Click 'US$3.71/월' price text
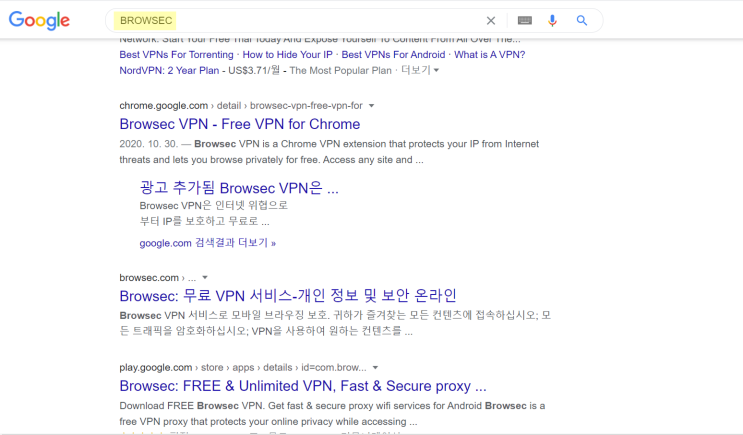Viewport: 743px width, 435px height. [254, 70]
